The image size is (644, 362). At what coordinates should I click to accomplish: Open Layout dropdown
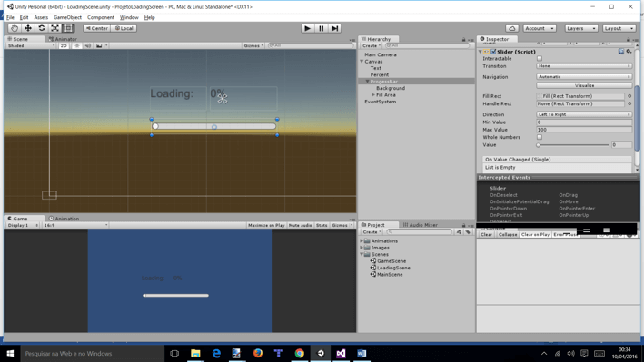click(619, 28)
